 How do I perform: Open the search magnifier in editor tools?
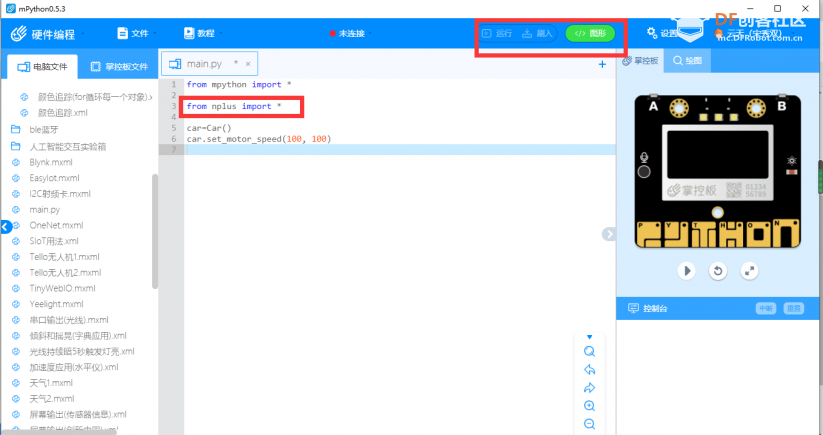pyautogui.click(x=589, y=352)
